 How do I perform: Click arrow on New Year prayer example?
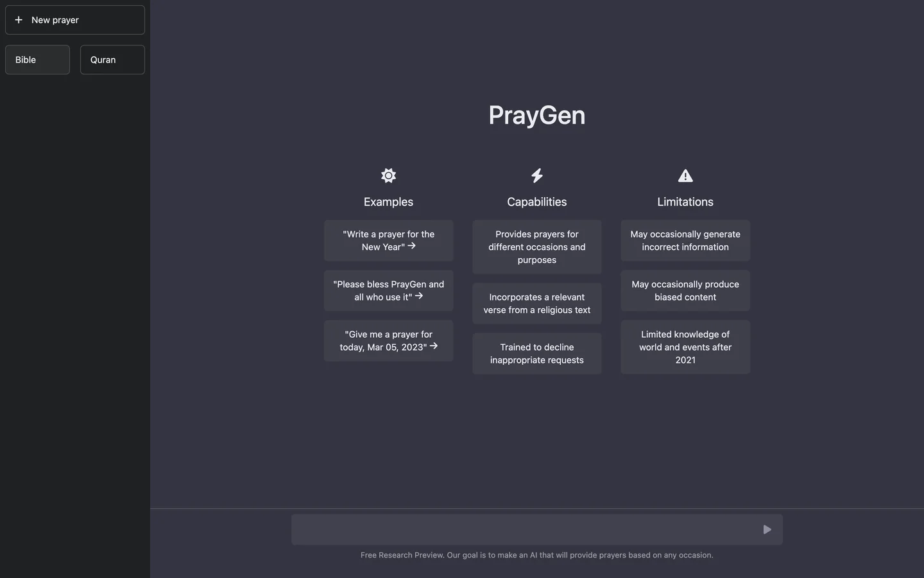pyautogui.click(x=412, y=246)
